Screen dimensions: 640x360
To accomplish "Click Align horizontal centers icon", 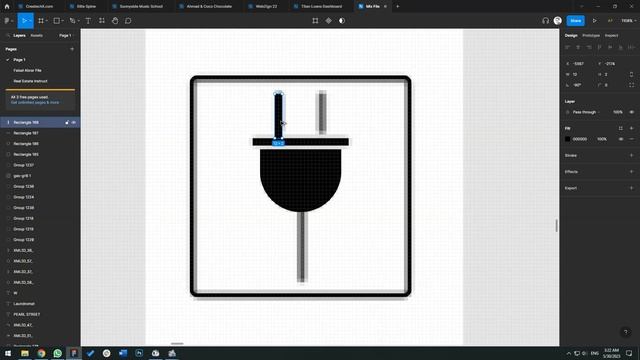I will tap(578, 48).
